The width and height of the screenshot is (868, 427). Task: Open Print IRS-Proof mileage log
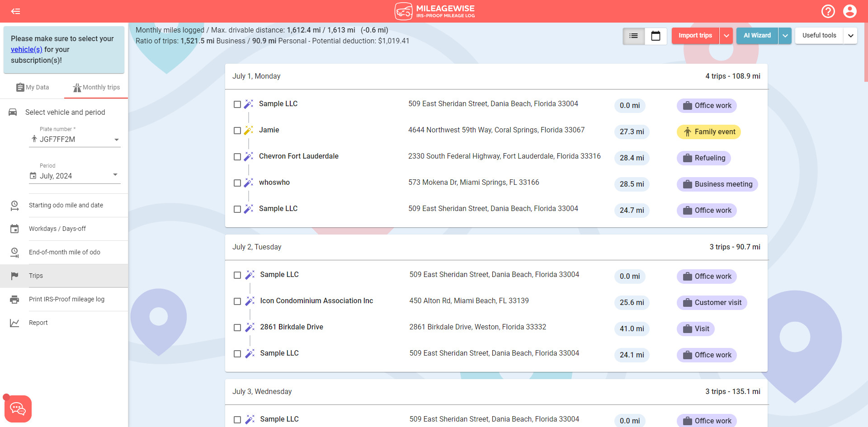click(64, 299)
